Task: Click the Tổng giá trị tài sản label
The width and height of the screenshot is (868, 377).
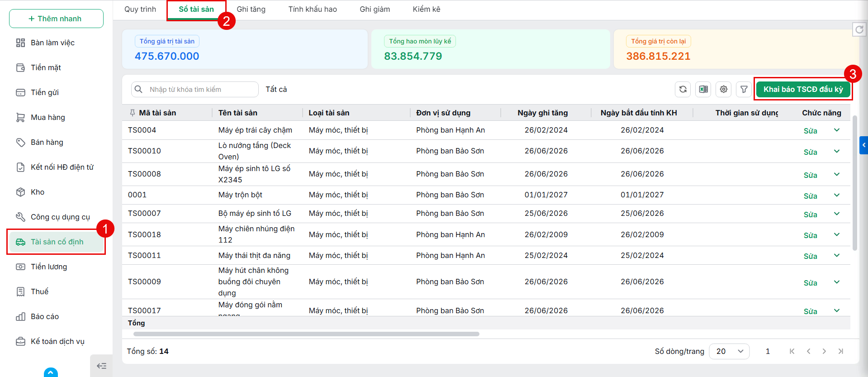Action: (x=167, y=41)
